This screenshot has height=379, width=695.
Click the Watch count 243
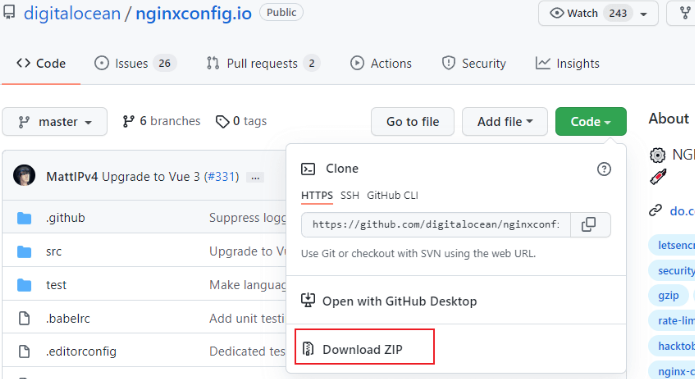617,13
